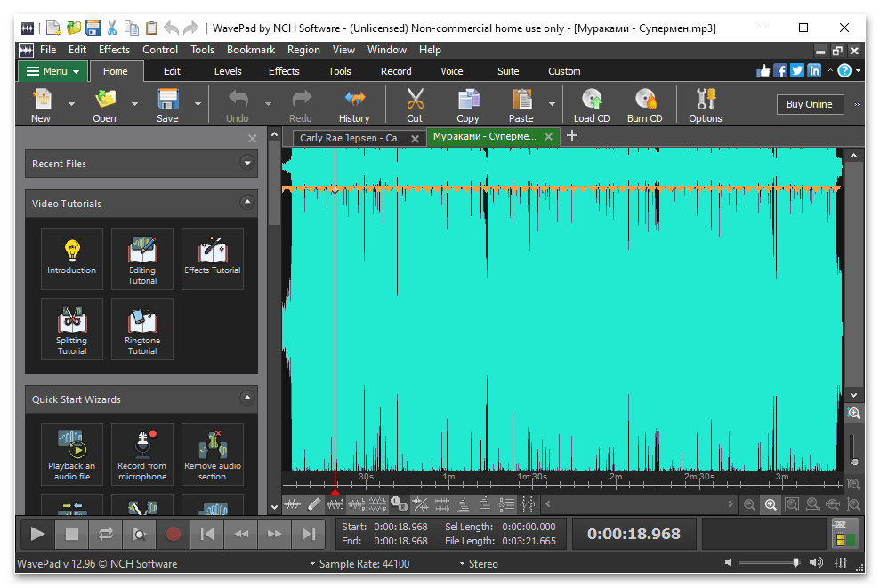Collapse the Video Tutorials section
This screenshot has height=588, width=880.
(x=246, y=203)
